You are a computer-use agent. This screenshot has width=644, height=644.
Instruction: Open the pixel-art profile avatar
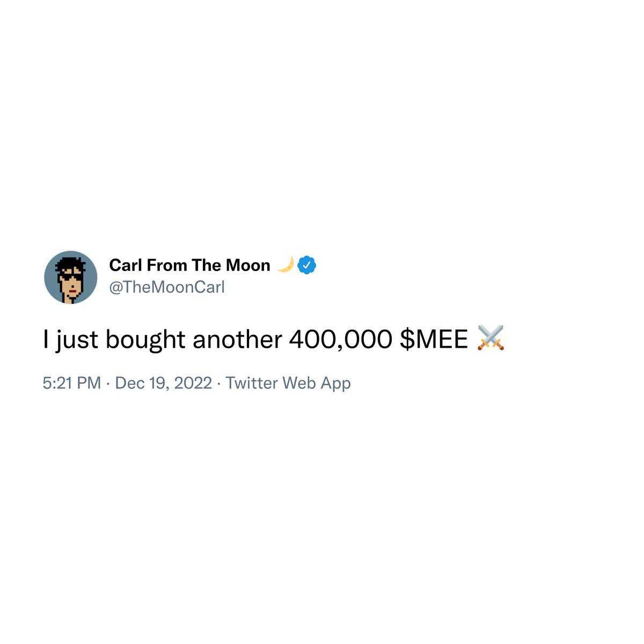(71, 277)
